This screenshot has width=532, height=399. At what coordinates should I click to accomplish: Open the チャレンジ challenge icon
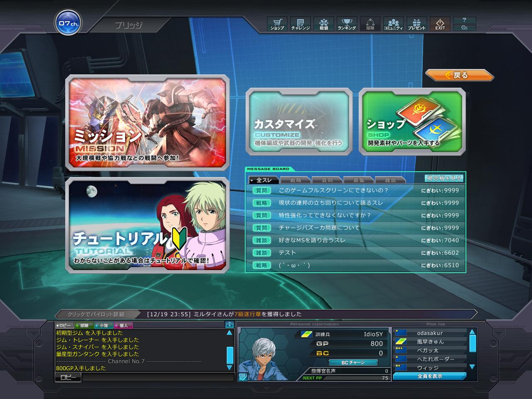300,24
